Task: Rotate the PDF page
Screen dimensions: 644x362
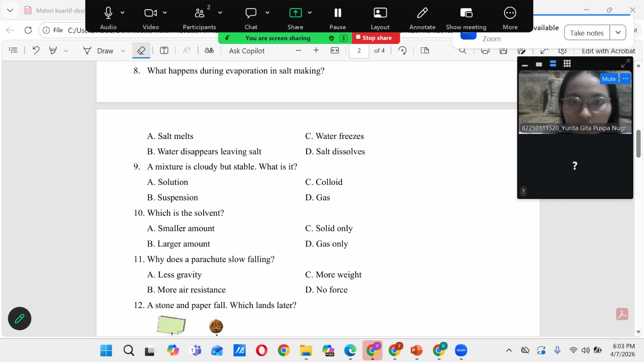Action: (402, 50)
